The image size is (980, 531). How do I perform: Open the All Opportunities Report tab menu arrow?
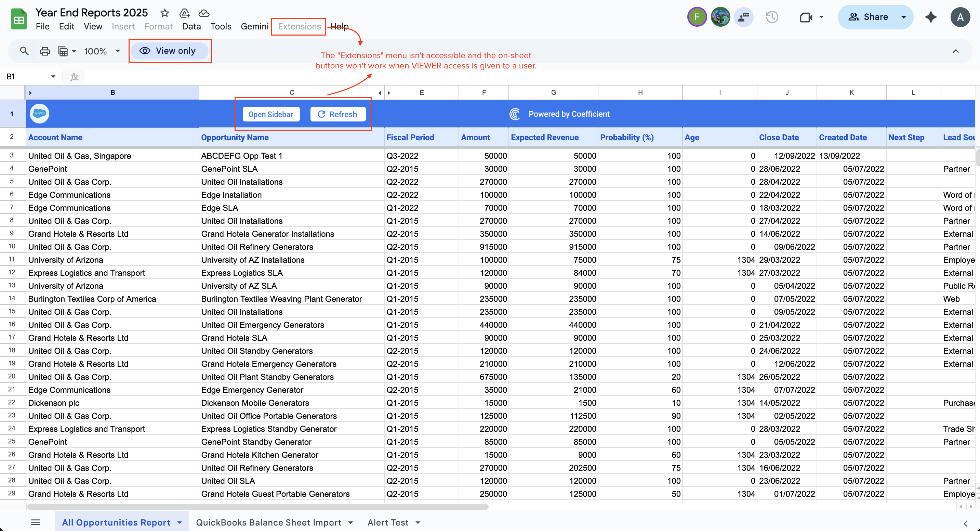tap(180, 523)
